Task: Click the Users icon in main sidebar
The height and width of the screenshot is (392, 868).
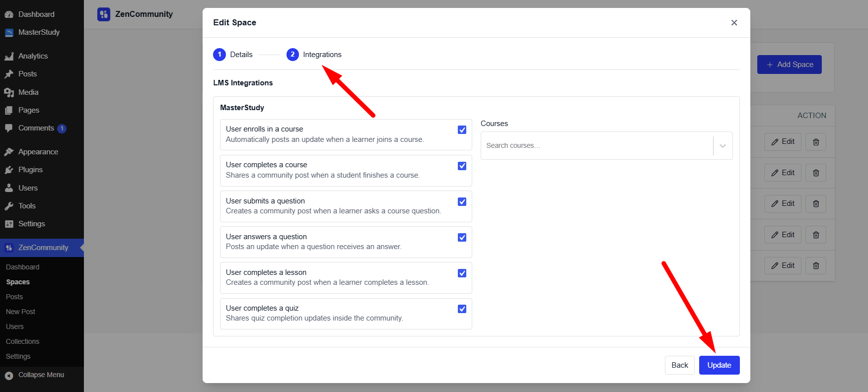Action: click(x=9, y=188)
